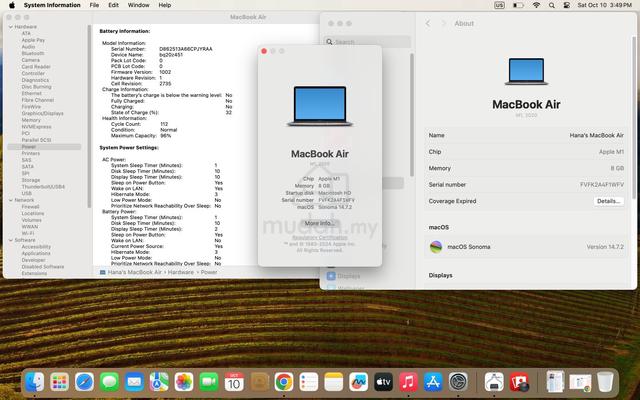Click the macOS Sonoma version row

(526, 247)
